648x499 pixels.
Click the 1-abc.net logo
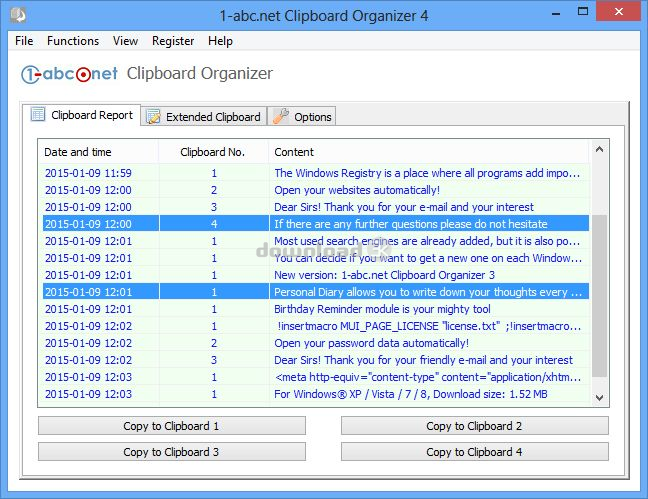[x=69, y=74]
